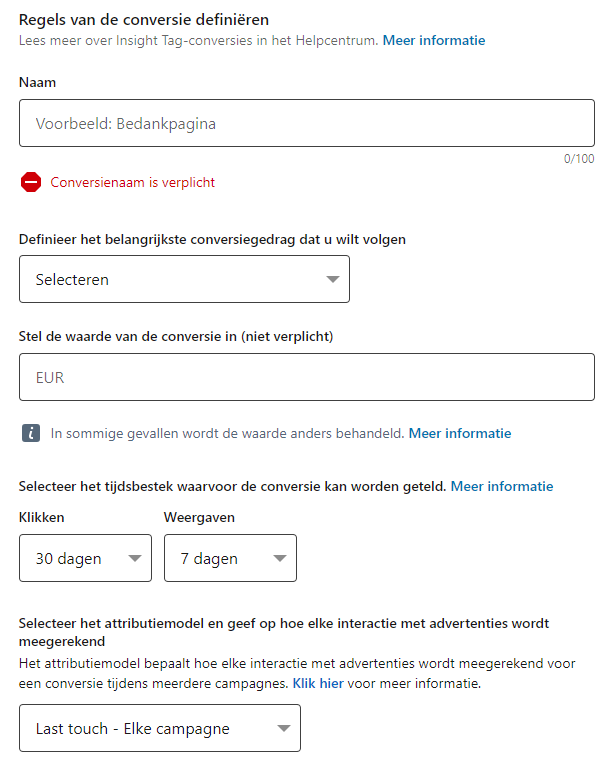Click the 0/100 character counter

pos(578,158)
